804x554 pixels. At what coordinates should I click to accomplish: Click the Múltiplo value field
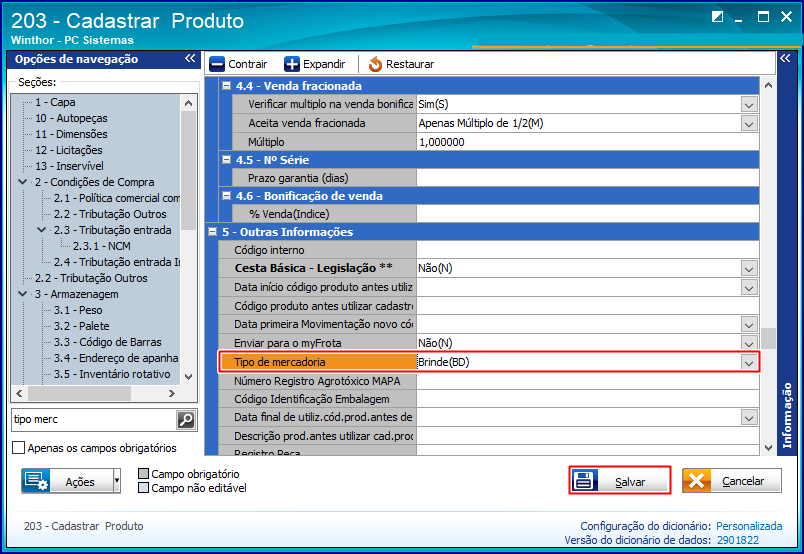588,142
